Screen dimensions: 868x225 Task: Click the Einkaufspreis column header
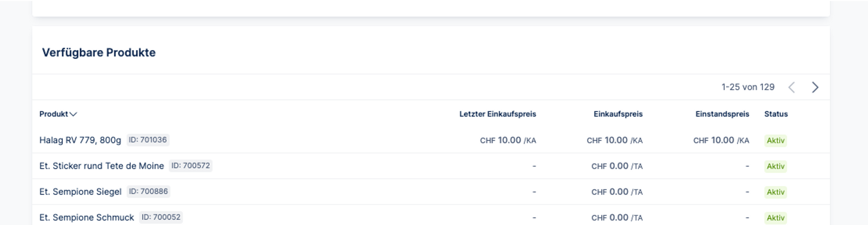(x=618, y=114)
